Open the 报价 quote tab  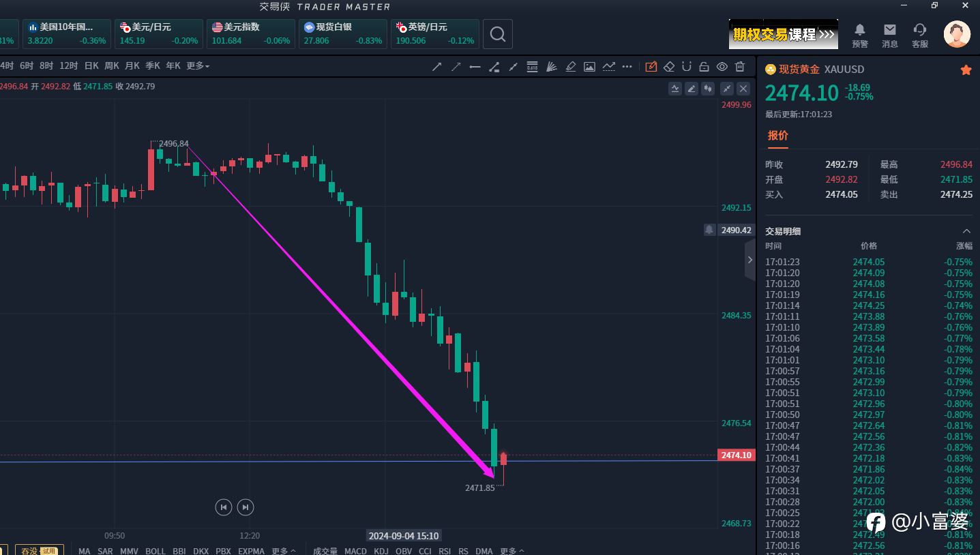coord(778,135)
